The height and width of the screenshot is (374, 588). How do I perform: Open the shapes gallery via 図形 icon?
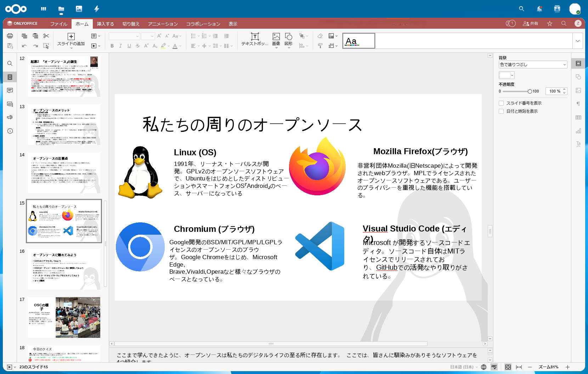(x=289, y=39)
